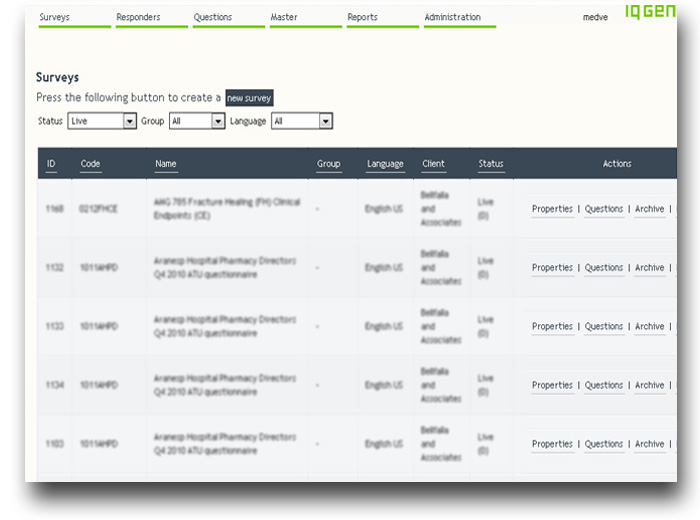700x520 pixels.
Task: Open the Responders menu
Action: 138,18
